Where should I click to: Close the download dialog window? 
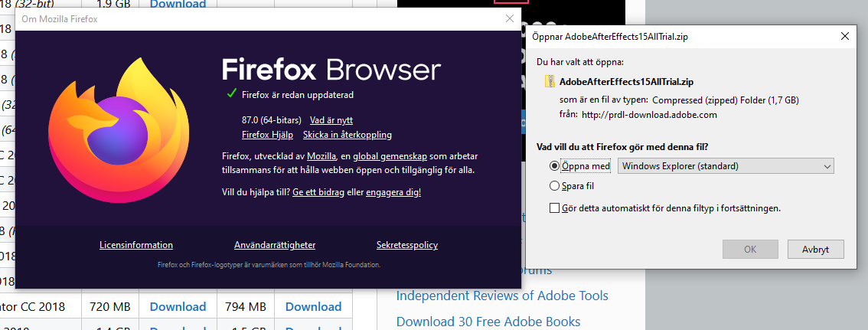point(845,35)
